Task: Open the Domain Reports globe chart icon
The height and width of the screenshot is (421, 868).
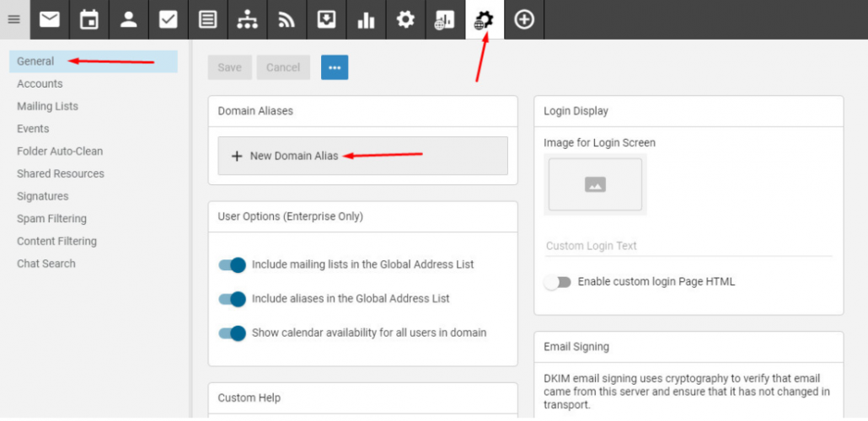Action: [x=444, y=20]
